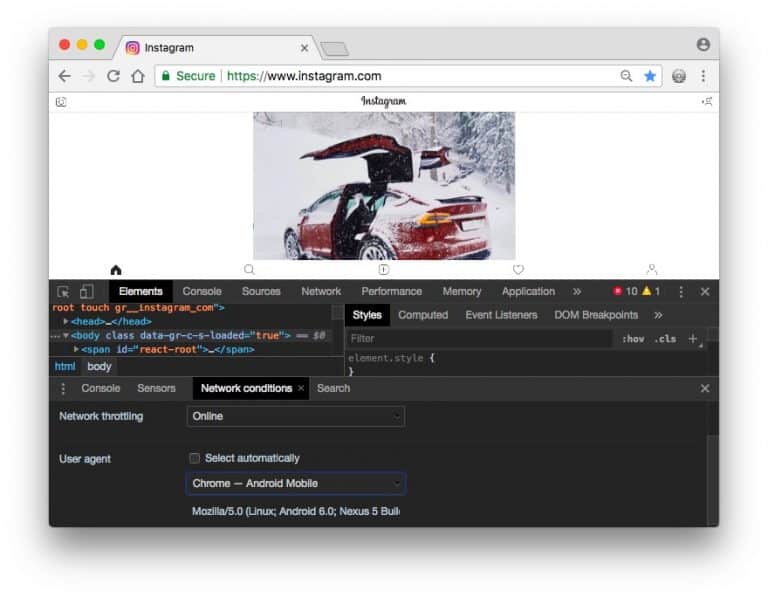Close the bottom drawer panel
The height and width of the screenshot is (597, 768).
(x=705, y=388)
